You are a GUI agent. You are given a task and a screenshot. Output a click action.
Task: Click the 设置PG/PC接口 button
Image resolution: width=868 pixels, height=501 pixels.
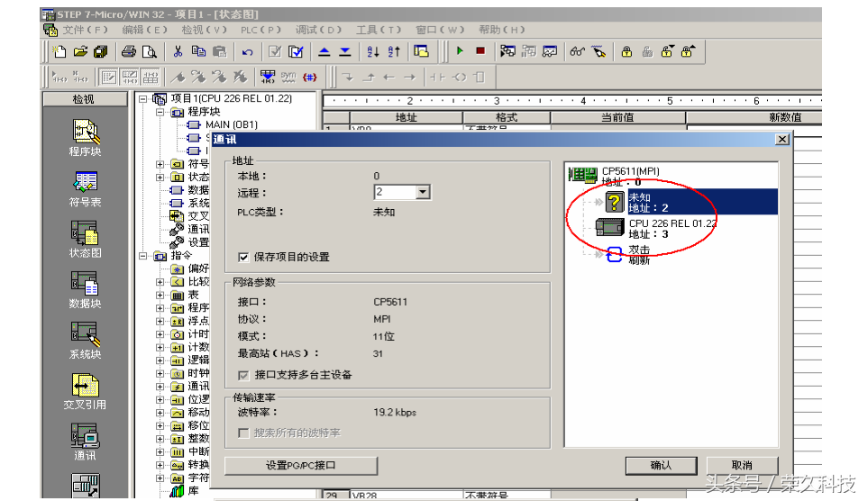pyautogui.click(x=300, y=465)
